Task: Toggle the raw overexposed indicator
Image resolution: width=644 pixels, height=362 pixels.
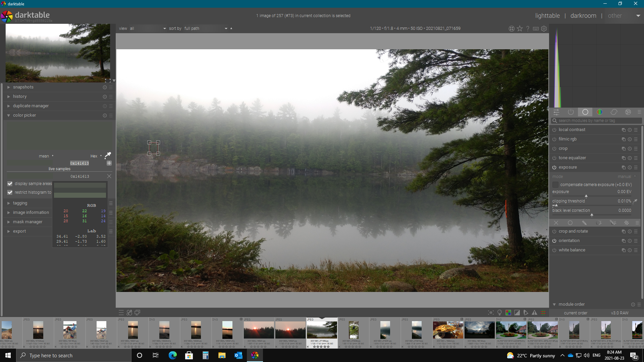Action: [x=508, y=312]
